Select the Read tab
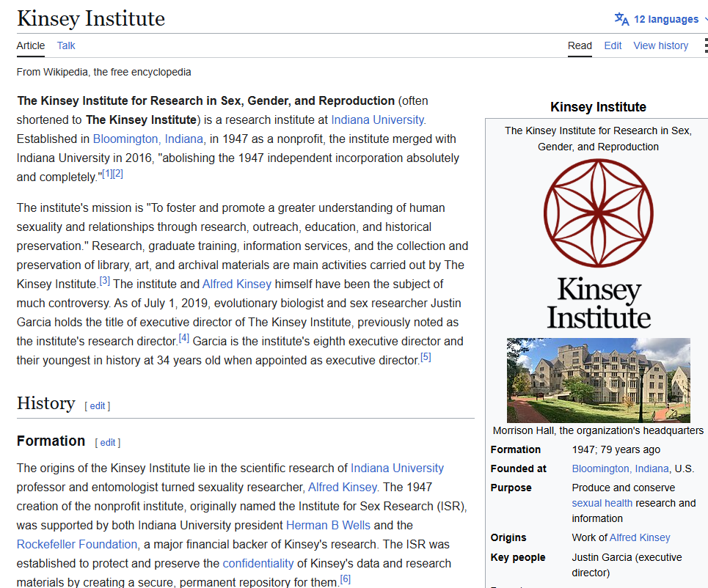 pyautogui.click(x=580, y=45)
